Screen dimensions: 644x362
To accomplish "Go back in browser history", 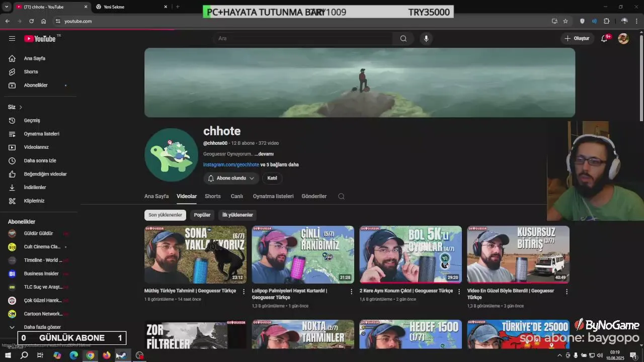I will click(7, 21).
